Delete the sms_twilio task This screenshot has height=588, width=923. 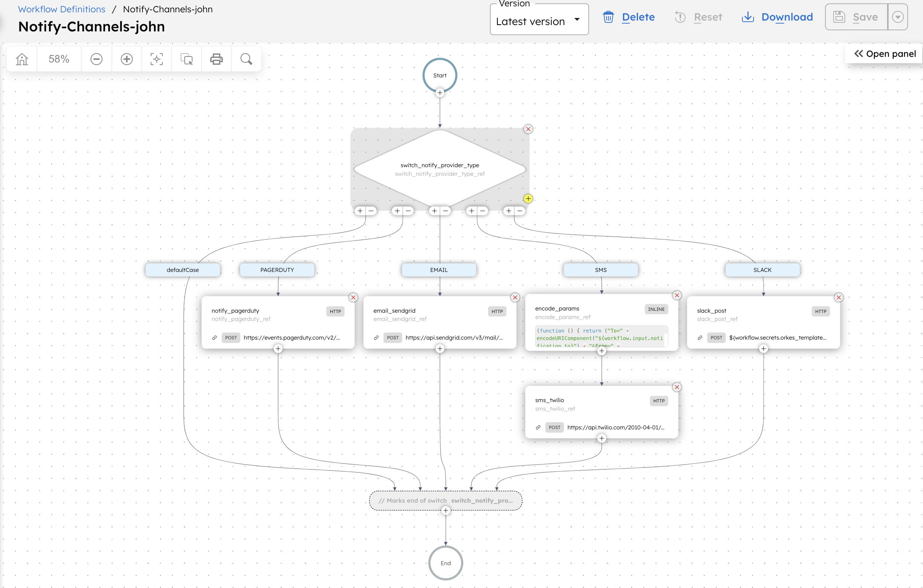677,387
